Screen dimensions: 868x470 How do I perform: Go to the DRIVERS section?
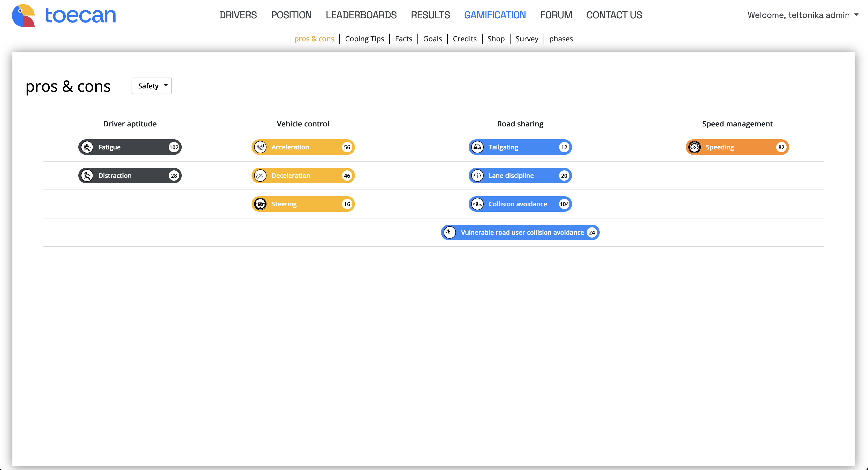[238, 15]
